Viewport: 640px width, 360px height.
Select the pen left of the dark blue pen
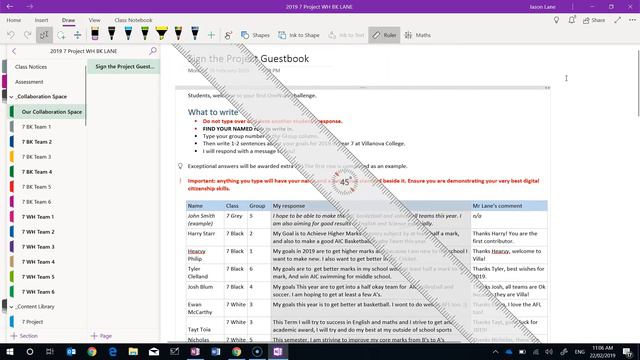click(x=178, y=33)
